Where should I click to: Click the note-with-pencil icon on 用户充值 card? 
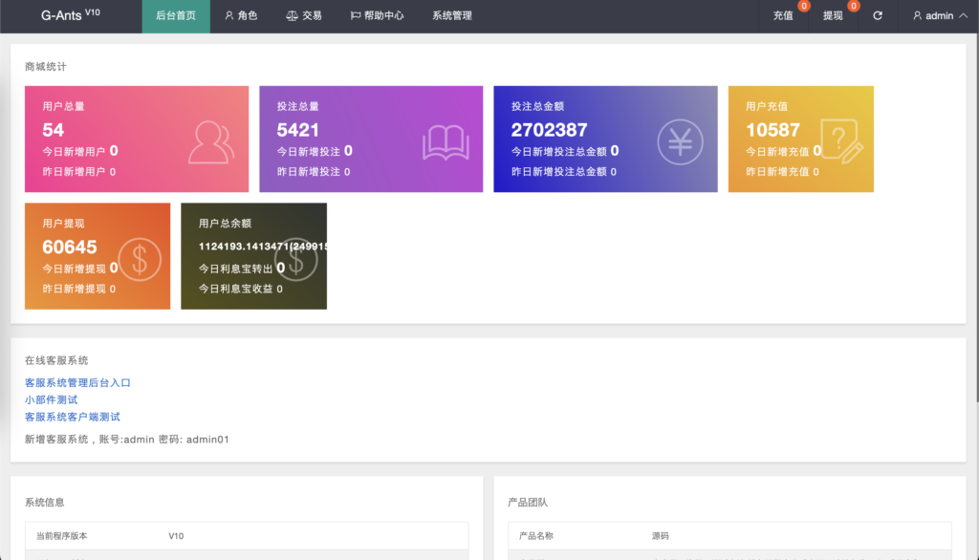[841, 141]
